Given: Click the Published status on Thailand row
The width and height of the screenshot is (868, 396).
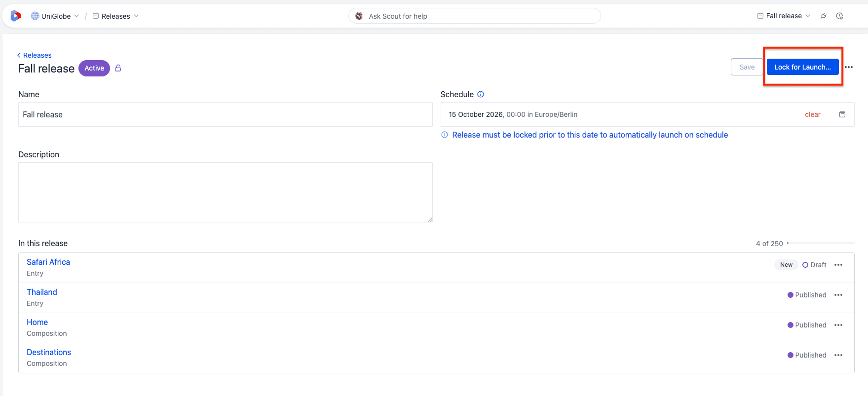Looking at the screenshot, I should (807, 295).
